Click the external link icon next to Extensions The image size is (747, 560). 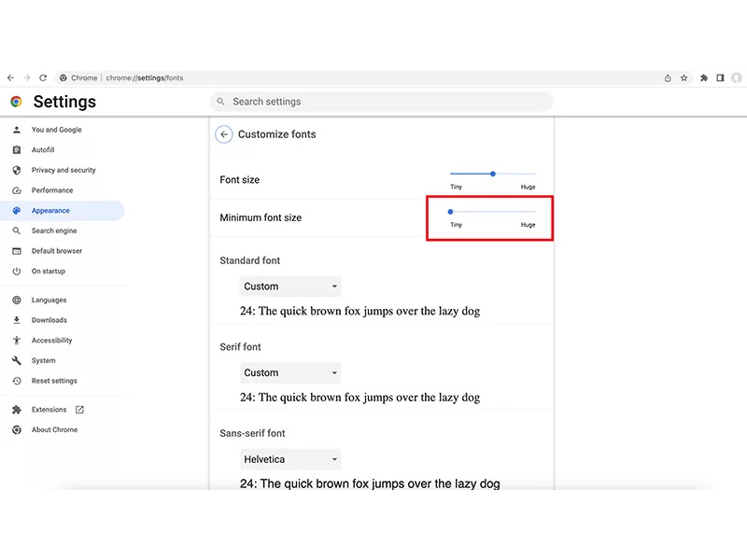pos(79,410)
